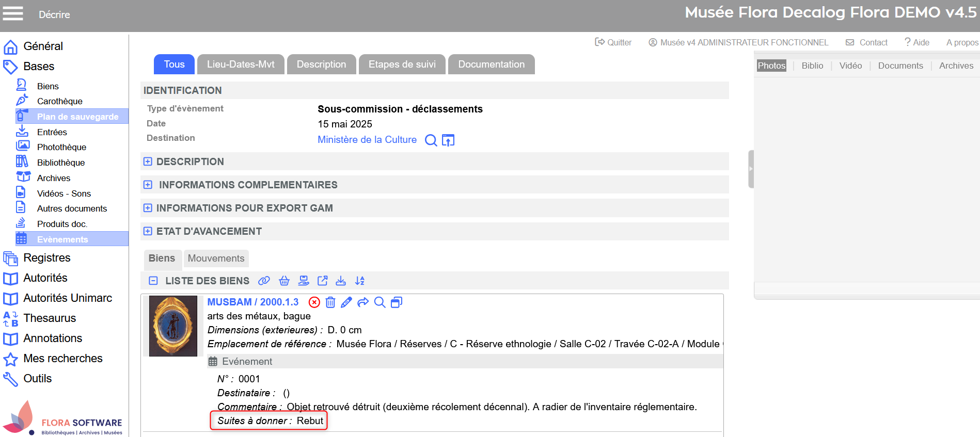Switch to the Etapes de suivi tab
The width and height of the screenshot is (980, 437).
pos(402,64)
